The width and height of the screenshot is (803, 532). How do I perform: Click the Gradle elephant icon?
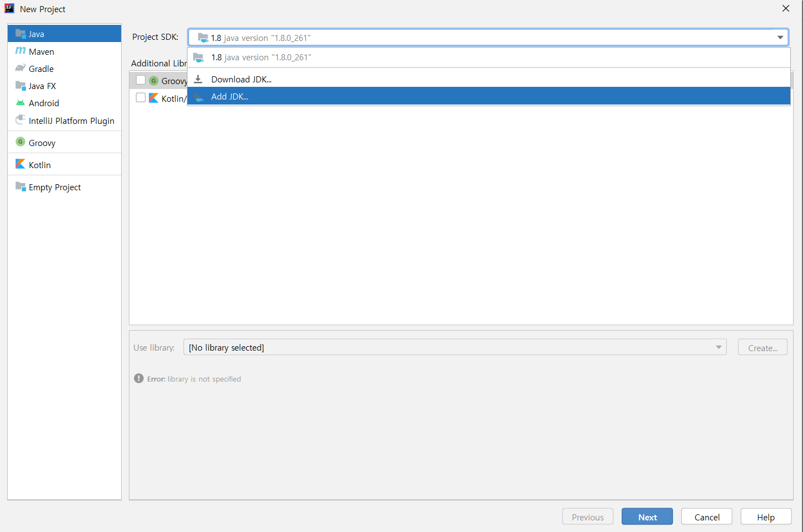[20, 68]
